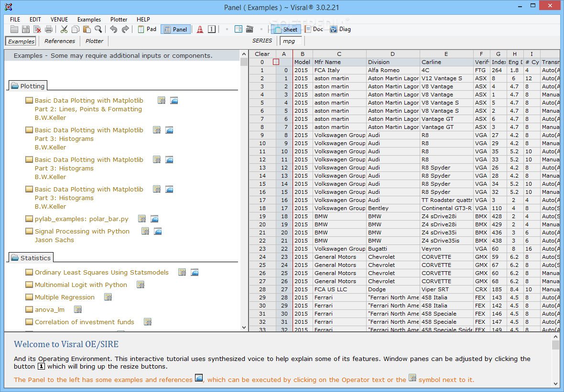Click sheet icon beside Correlation of investment funds

pyautogui.click(x=148, y=322)
